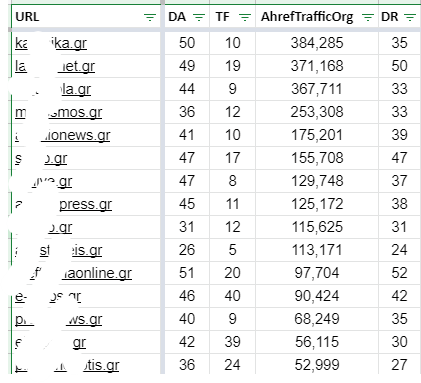Select the traffic cell 52,999
The width and height of the screenshot is (421, 383).
coord(317,365)
